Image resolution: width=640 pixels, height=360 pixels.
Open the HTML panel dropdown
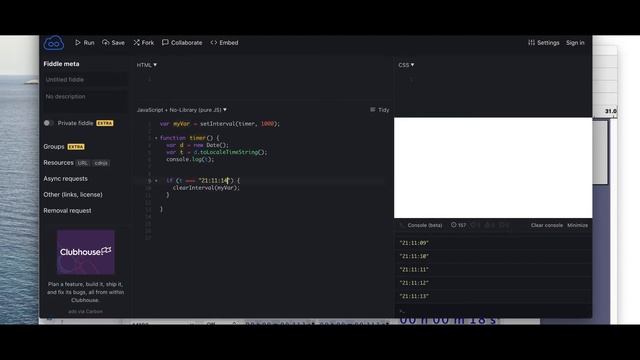(147, 65)
